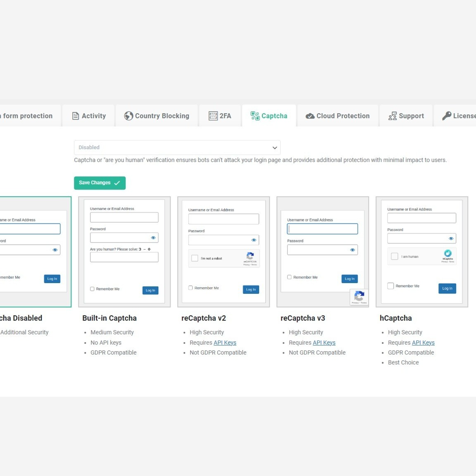Click the Save Changes button

pyautogui.click(x=100, y=183)
